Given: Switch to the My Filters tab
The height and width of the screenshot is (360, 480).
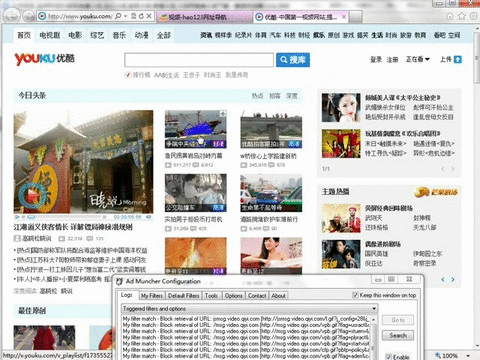Looking at the screenshot, I should (x=152, y=296).
